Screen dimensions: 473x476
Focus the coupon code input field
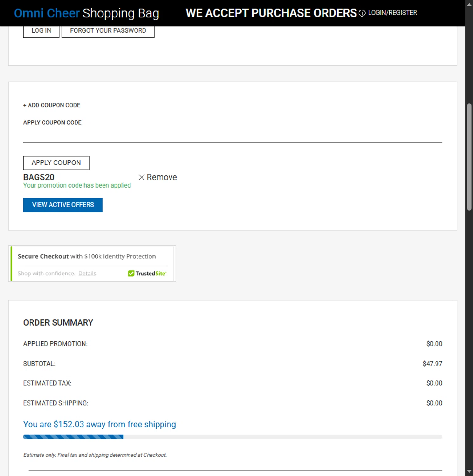pos(232,136)
